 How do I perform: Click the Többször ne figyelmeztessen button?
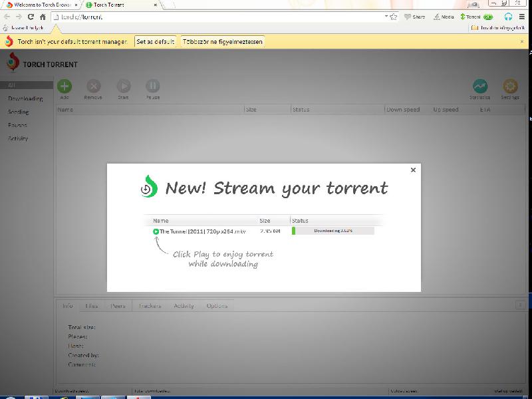pyautogui.click(x=223, y=42)
